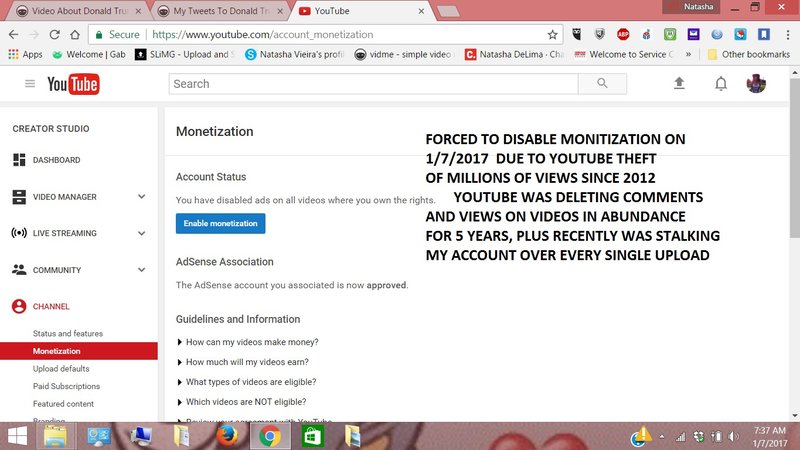This screenshot has width=800, height=450.
Task: Open 'Natasha DeLima - Cha' bookmark
Action: tap(514, 54)
